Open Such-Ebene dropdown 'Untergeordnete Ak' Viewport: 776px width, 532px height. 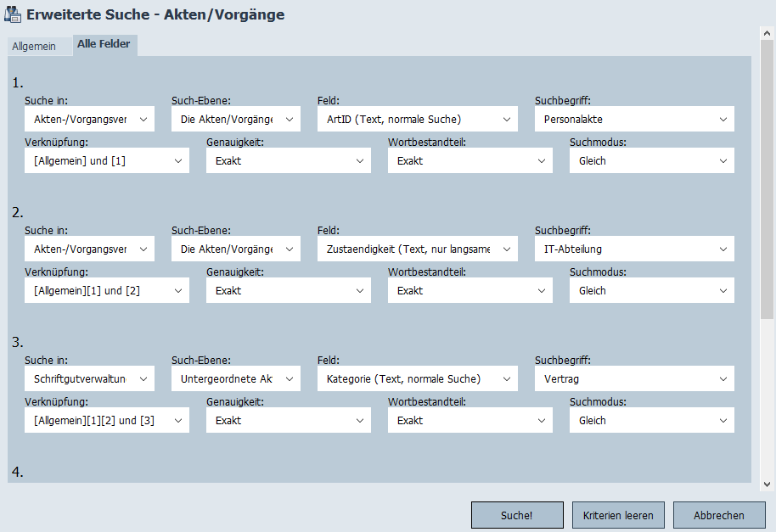point(235,378)
